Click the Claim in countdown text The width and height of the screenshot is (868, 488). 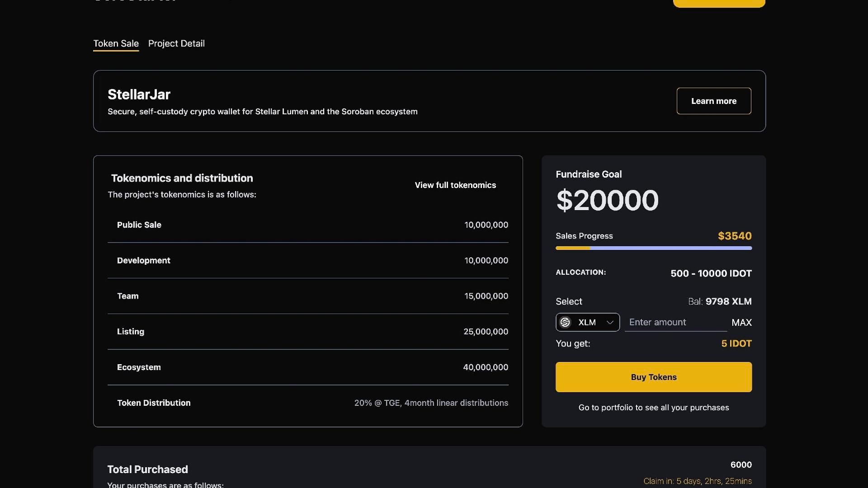[x=697, y=481]
